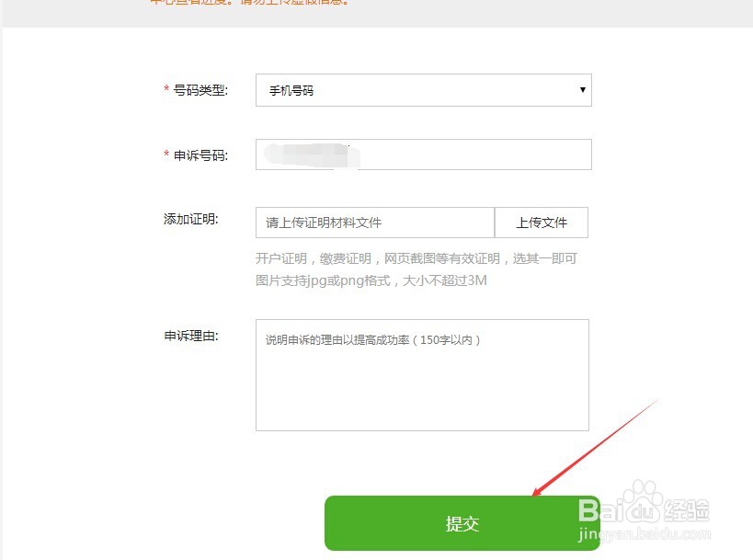The width and height of the screenshot is (753, 560).
Task: Open the 号码类型 dropdown showing 手机号码
Action: (x=424, y=90)
